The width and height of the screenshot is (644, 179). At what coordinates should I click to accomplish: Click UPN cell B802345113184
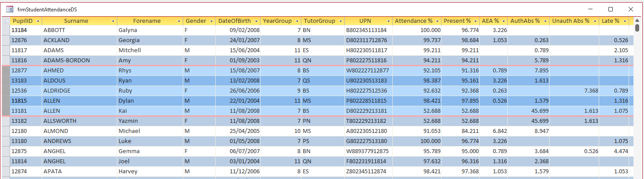pos(369,30)
